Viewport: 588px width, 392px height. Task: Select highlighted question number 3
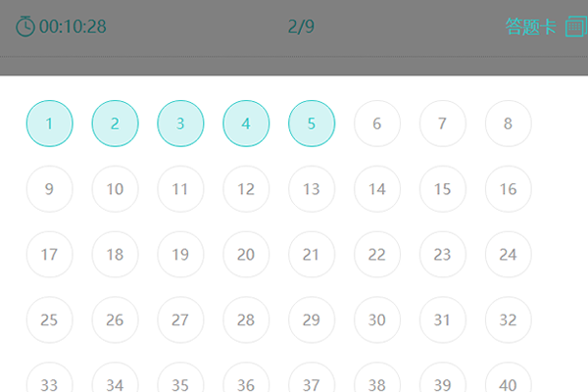[x=180, y=123]
